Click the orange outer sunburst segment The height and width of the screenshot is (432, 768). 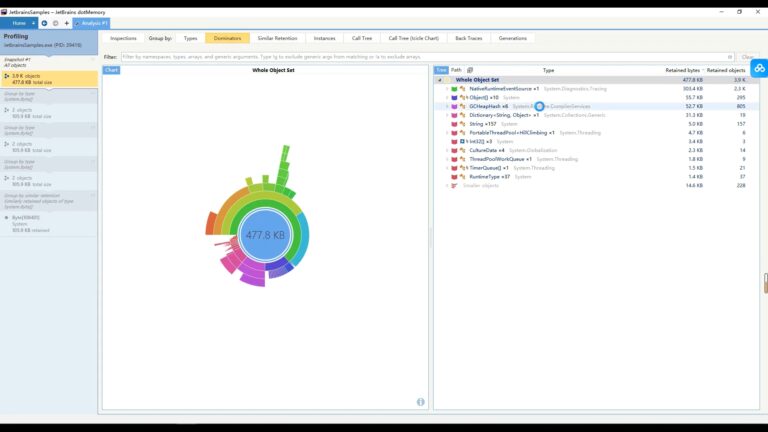[x=211, y=223]
